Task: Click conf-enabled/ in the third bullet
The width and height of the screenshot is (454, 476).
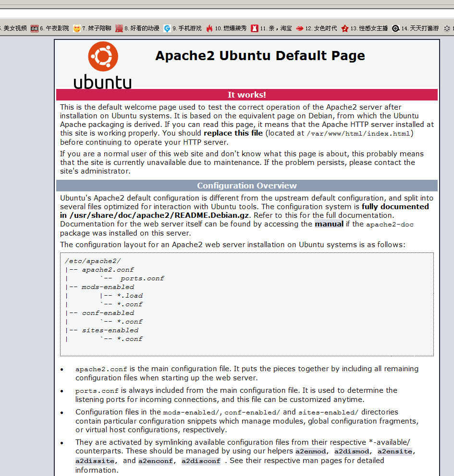Action: pos(252,412)
